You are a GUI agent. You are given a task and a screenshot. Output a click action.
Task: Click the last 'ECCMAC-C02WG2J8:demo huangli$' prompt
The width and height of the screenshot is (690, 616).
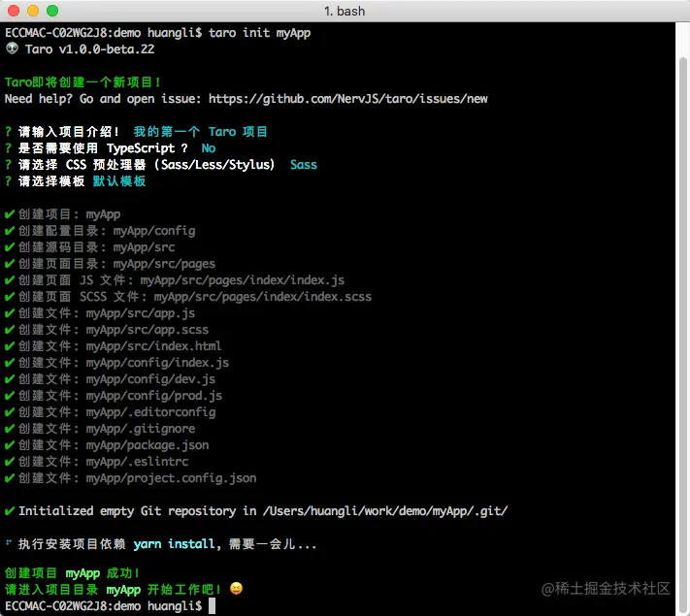tap(104, 606)
